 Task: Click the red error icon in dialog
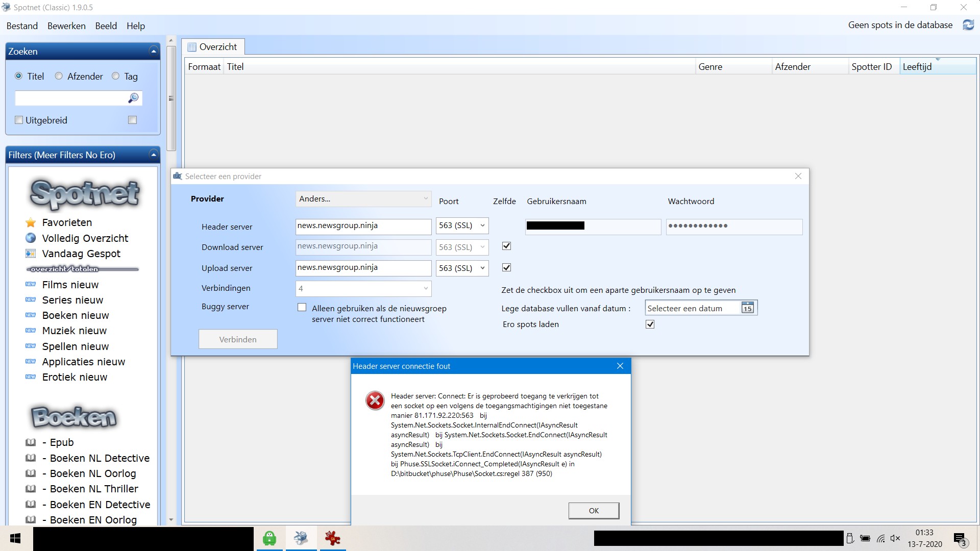(375, 400)
